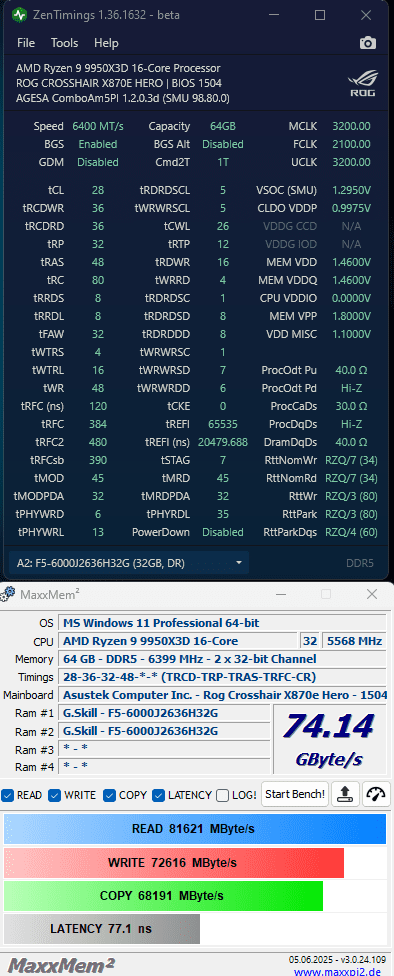Click the tPHYRDL value 35
This screenshot has height=976, width=394.
(x=223, y=515)
